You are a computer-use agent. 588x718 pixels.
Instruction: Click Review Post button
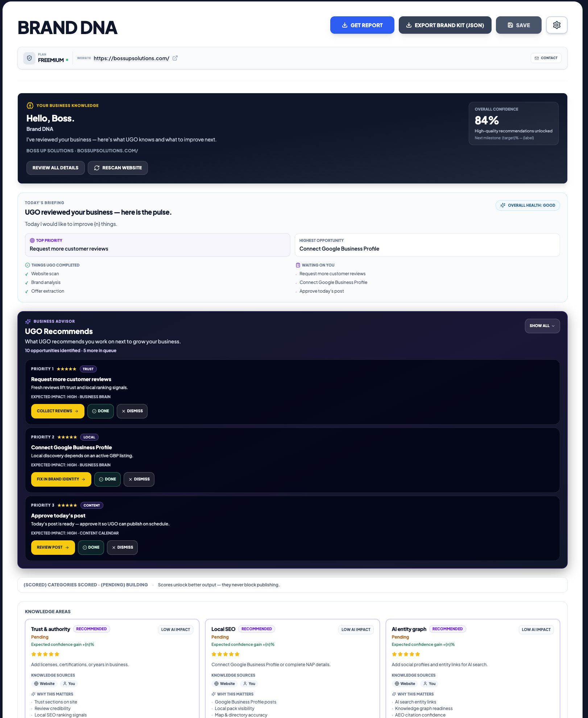(53, 548)
